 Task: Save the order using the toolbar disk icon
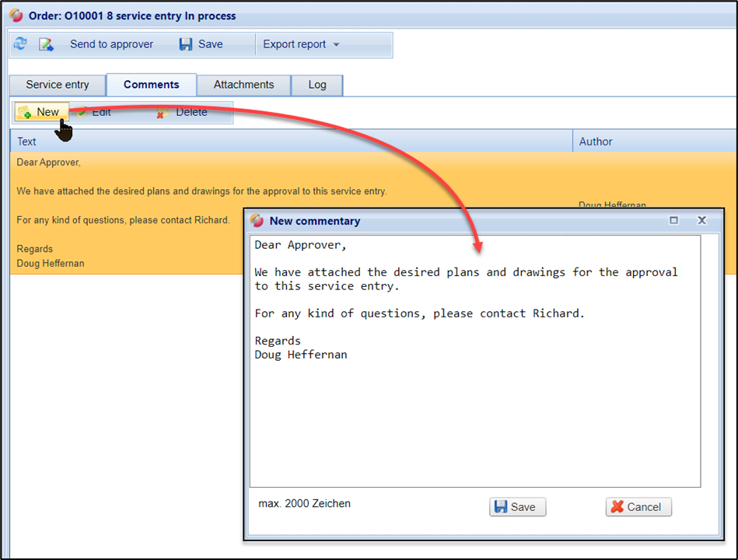pos(201,44)
